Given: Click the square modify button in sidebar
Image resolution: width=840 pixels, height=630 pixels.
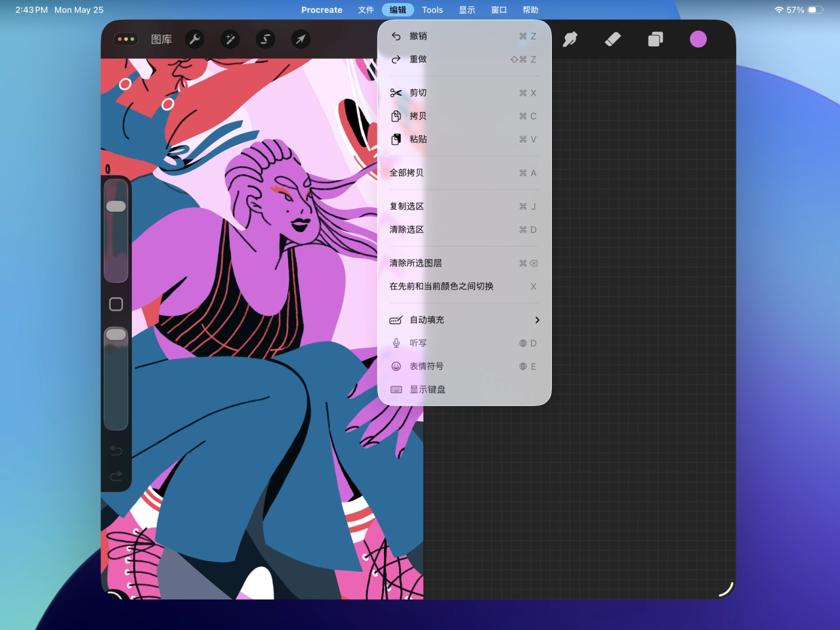Looking at the screenshot, I should tap(116, 304).
